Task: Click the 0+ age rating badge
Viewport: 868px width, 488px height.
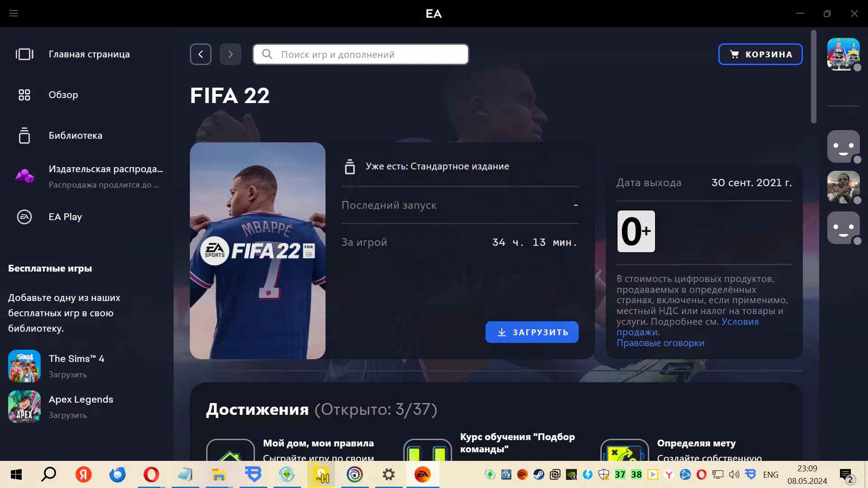Action: click(x=636, y=231)
